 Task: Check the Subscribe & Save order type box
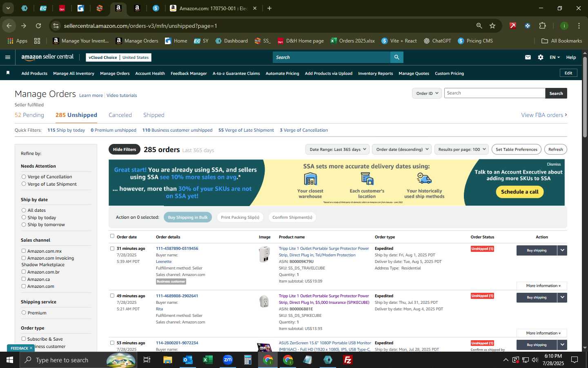coord(24,339)
